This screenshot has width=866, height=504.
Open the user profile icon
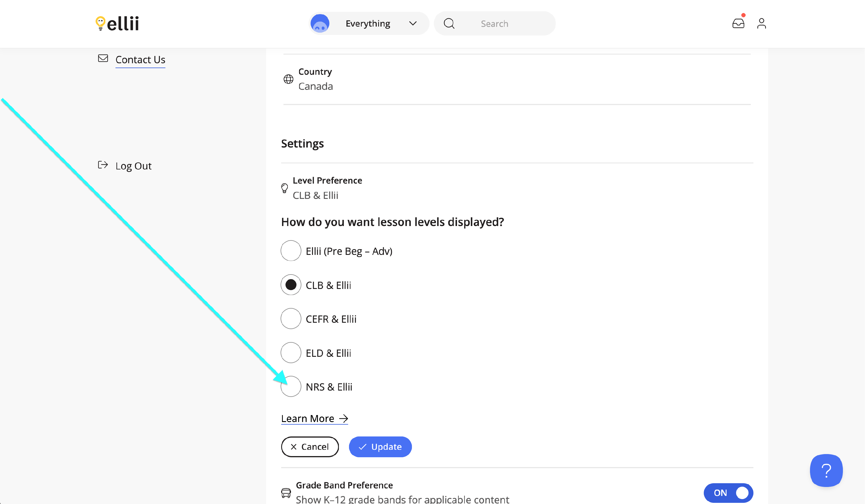[x=762, y=23]
